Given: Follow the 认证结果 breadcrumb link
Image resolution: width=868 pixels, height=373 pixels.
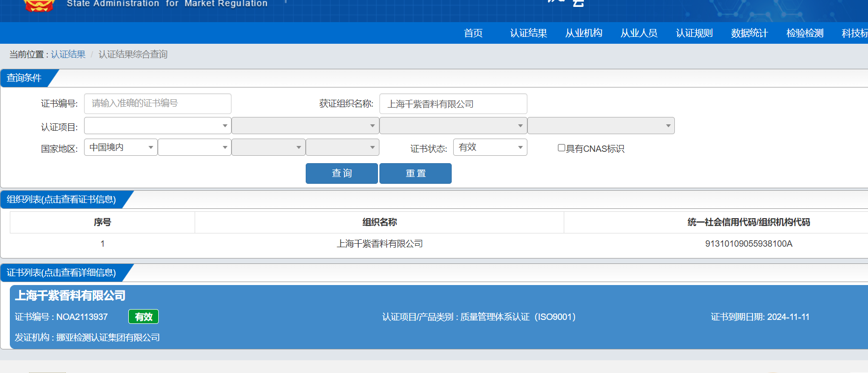Looking at the screenshot, I should click(68, 54).
